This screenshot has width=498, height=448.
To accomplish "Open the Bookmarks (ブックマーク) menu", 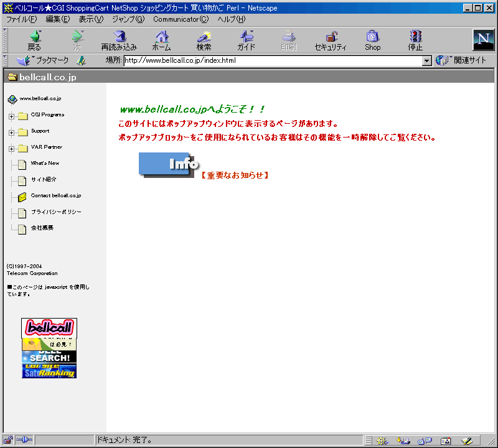I will tap(42, 60).
